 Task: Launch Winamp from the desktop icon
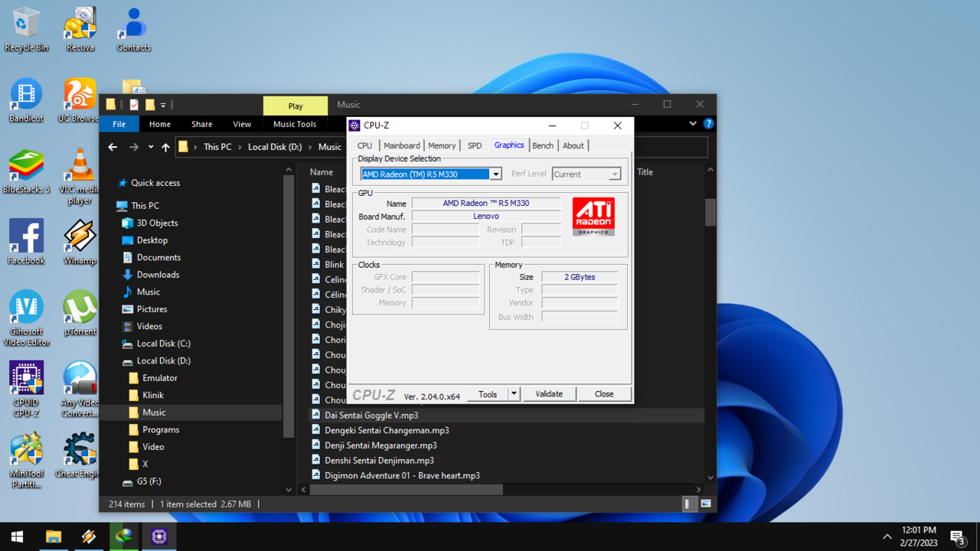pyautogui.click(x=80, y=243)
